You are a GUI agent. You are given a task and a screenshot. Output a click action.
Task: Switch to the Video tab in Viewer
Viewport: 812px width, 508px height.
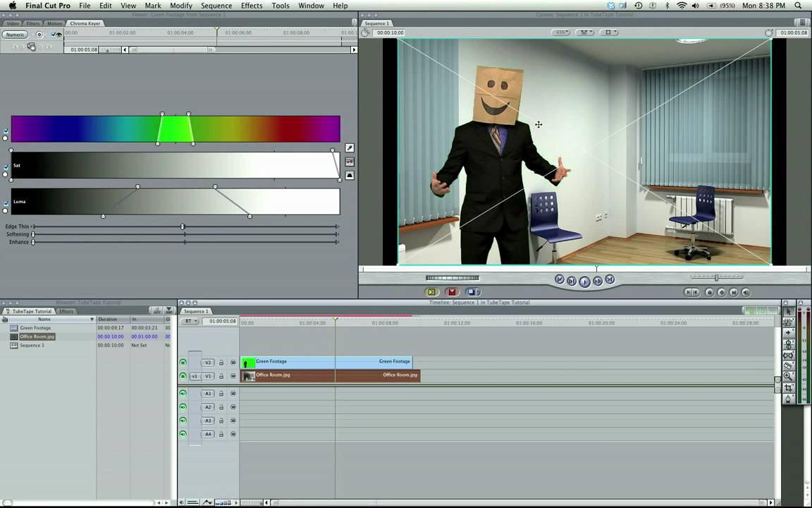13,23
